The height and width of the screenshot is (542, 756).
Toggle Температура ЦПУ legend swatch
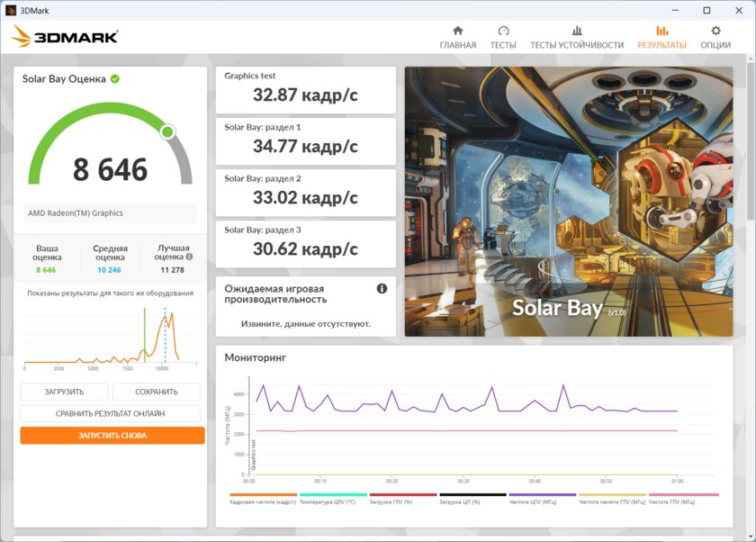pyautogui.click(x=333, y=494)
